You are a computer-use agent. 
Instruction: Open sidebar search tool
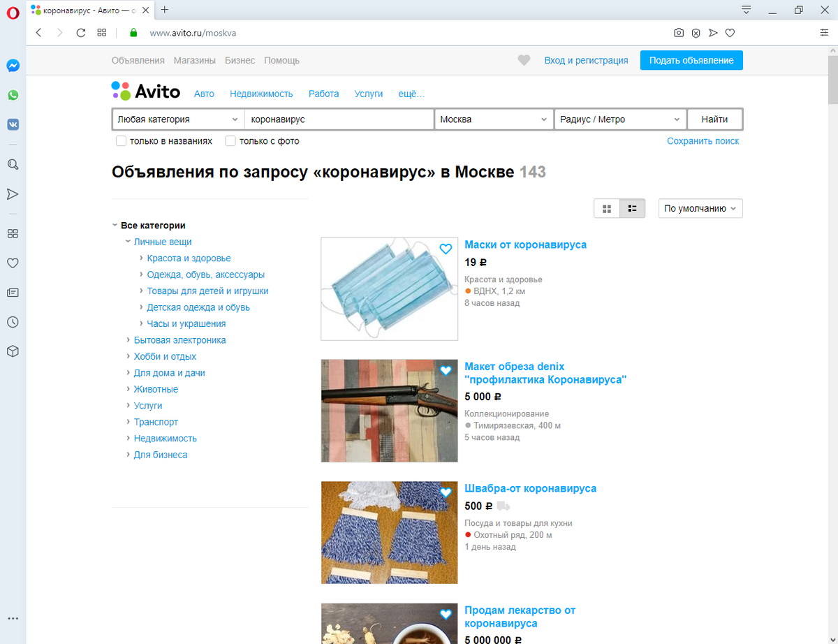(13, 164)
